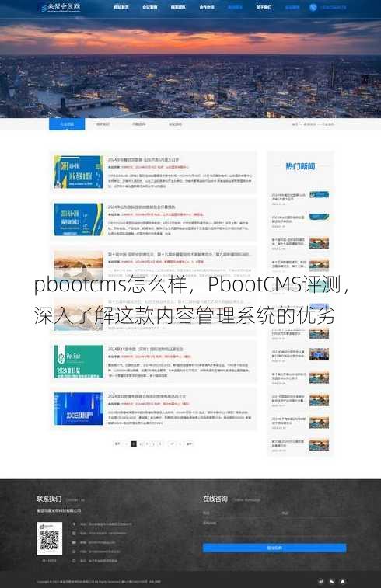
Task: Click the QR code image in footer
Action: tap(49, 538)
